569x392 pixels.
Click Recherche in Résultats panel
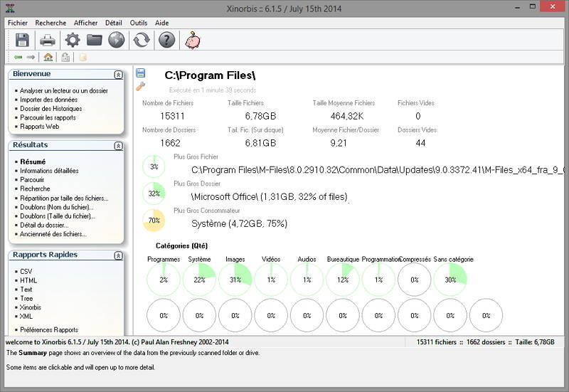(35, 189)
